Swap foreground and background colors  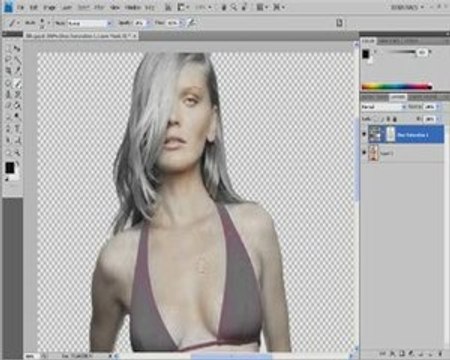point(17,163)
